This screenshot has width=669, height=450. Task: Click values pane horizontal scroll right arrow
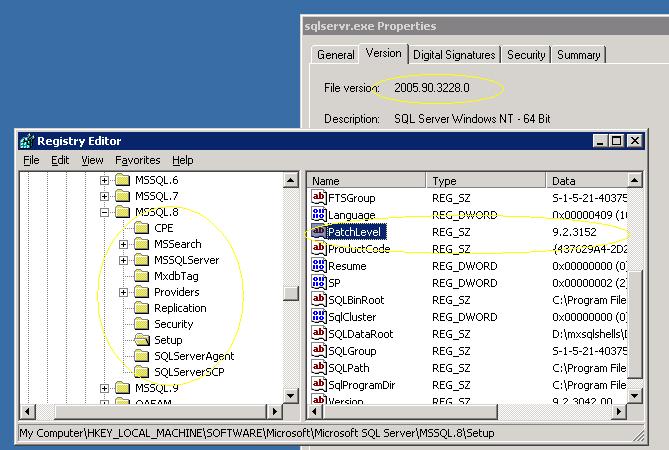coord(619,412)
